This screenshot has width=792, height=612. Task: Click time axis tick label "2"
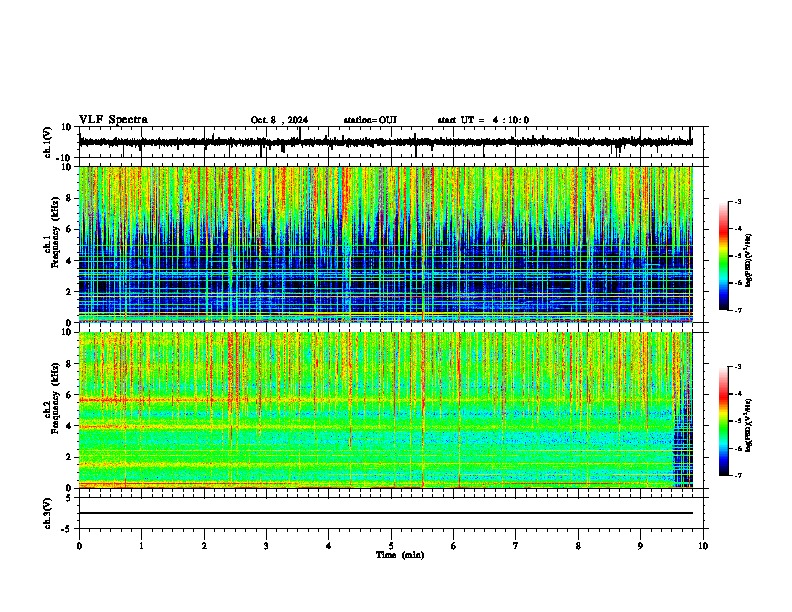(x=204, y=546)
